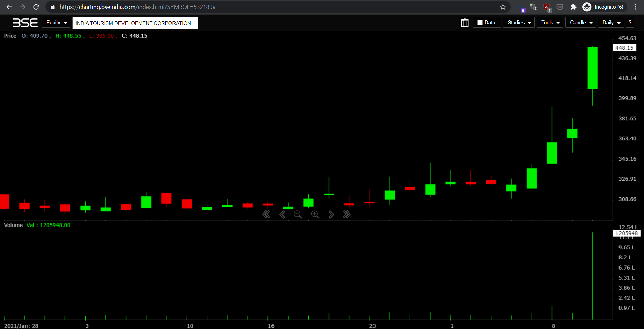The image size is (644, 329).
Task: Click the gray translate-like extension icon
Action: [533, 7]
